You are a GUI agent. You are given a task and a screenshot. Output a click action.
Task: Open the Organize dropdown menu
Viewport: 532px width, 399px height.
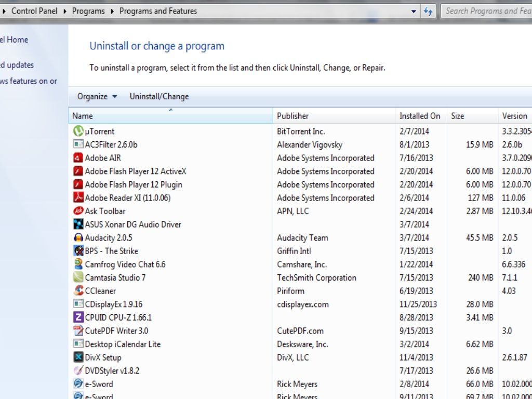point(97,97)
